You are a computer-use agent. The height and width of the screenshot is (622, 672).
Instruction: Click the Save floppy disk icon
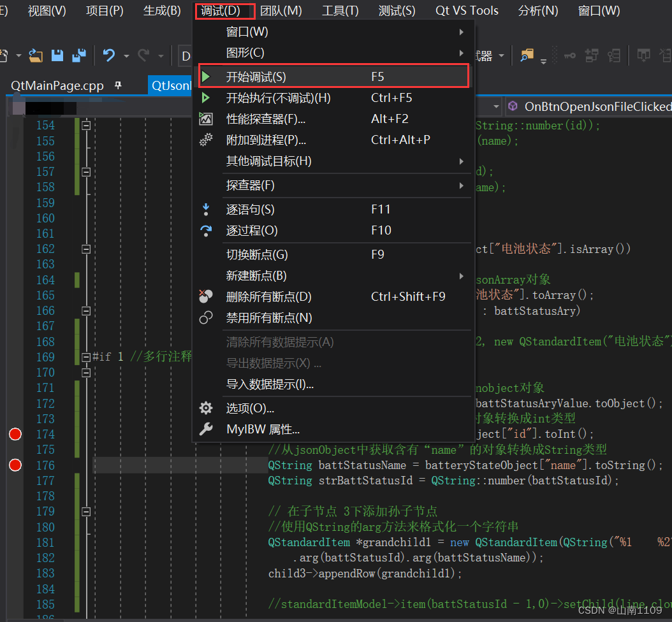(x=57, y=55)
